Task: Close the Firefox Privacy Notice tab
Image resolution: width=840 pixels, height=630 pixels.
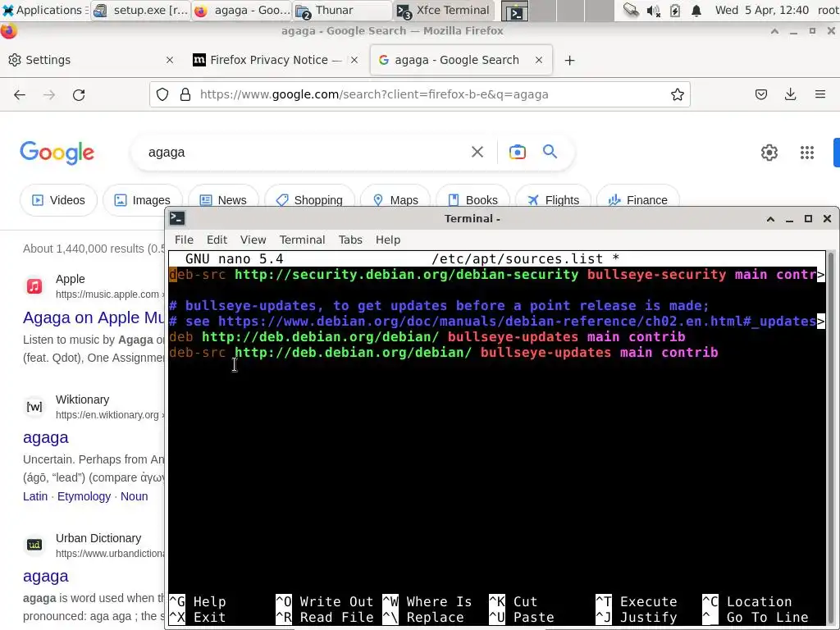Action: (x=354, y=60)
